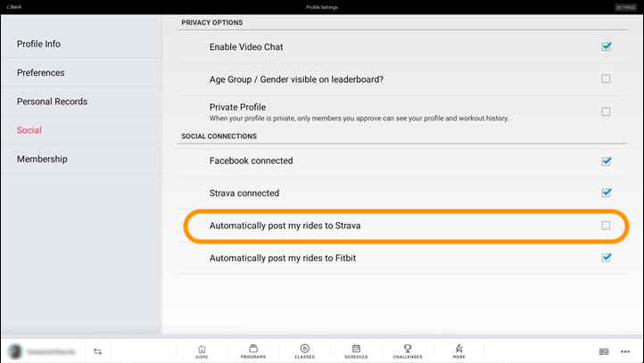Image resolution: width=644 pixels, height=363 pixels.
Task: Check the Private Profile checkbox
Action: point(606,111)
